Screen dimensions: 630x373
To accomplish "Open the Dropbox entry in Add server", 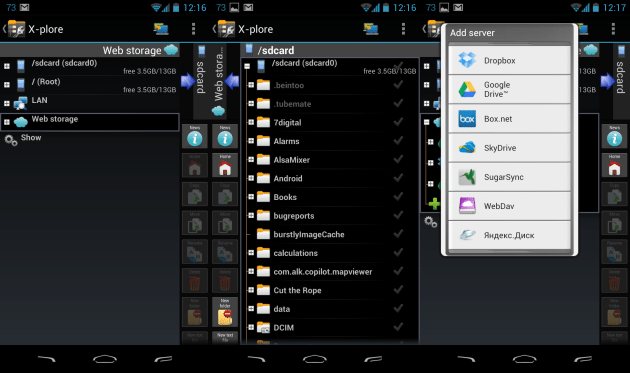I will pyautogui.click(x=509, y=60).
